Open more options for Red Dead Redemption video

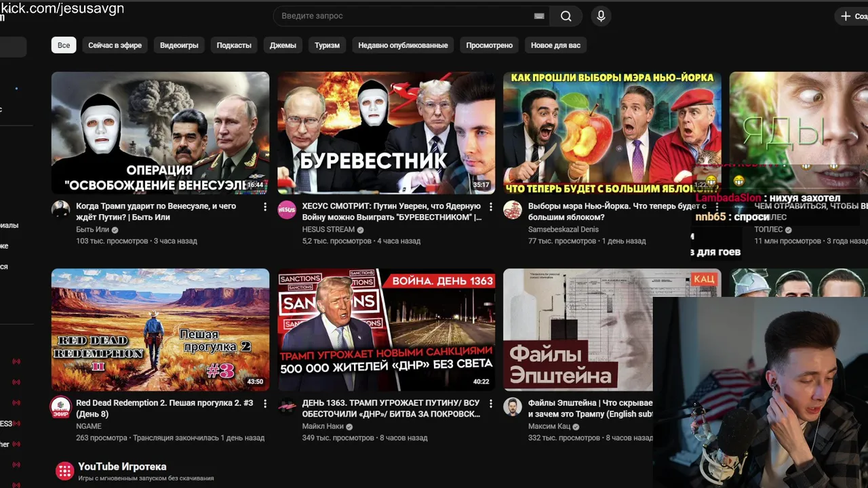pyautogui.click(x=265, y=403)
